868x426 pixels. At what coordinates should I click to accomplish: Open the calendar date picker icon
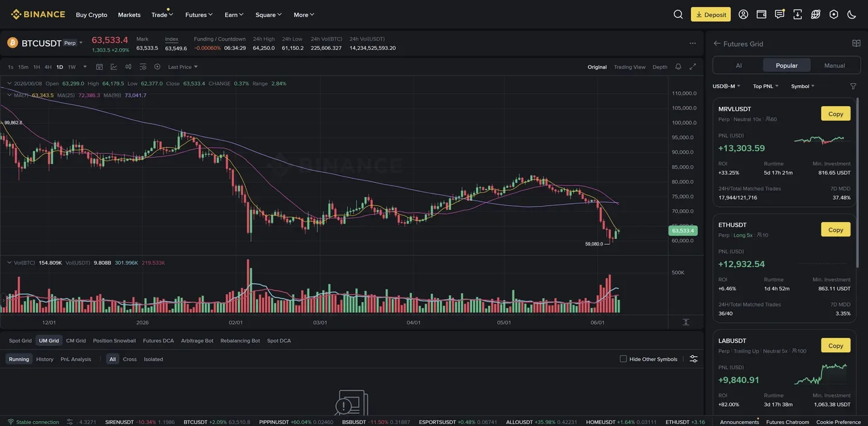[99, 67]
